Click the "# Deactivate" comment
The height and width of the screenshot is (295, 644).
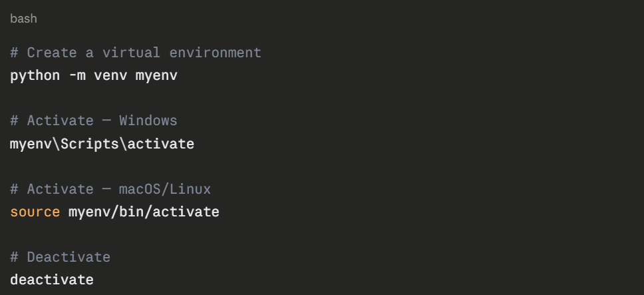[61, 257]
